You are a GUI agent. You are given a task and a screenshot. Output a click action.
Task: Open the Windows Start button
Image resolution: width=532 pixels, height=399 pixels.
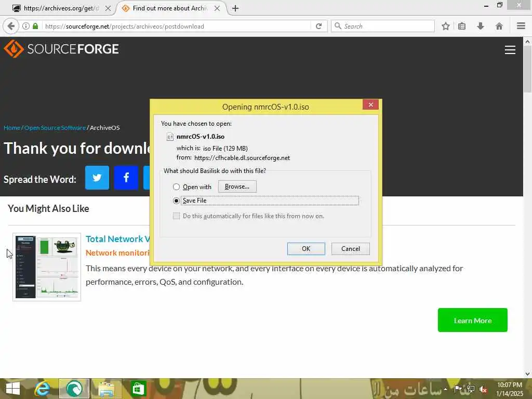[x=13, y=389]
